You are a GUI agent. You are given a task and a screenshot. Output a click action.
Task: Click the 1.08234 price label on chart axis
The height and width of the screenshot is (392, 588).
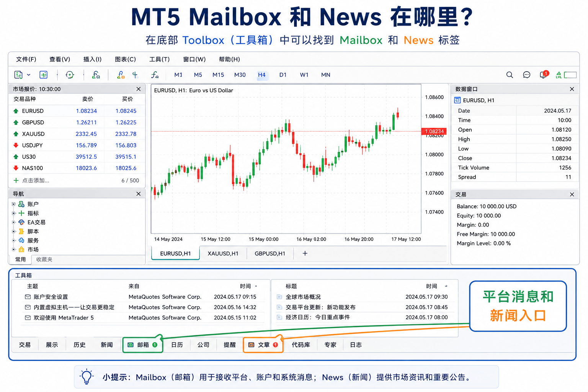434,131
